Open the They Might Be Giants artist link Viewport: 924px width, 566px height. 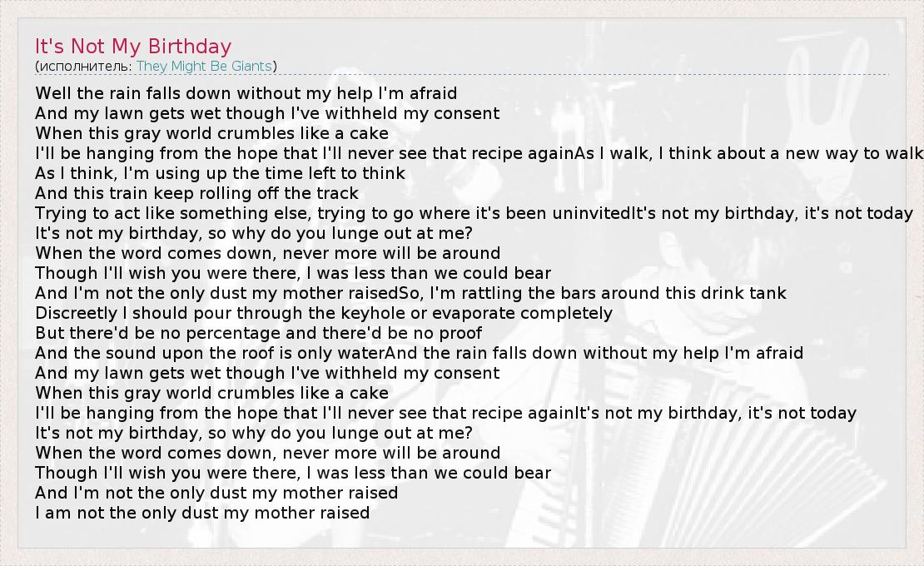point(206,67)
